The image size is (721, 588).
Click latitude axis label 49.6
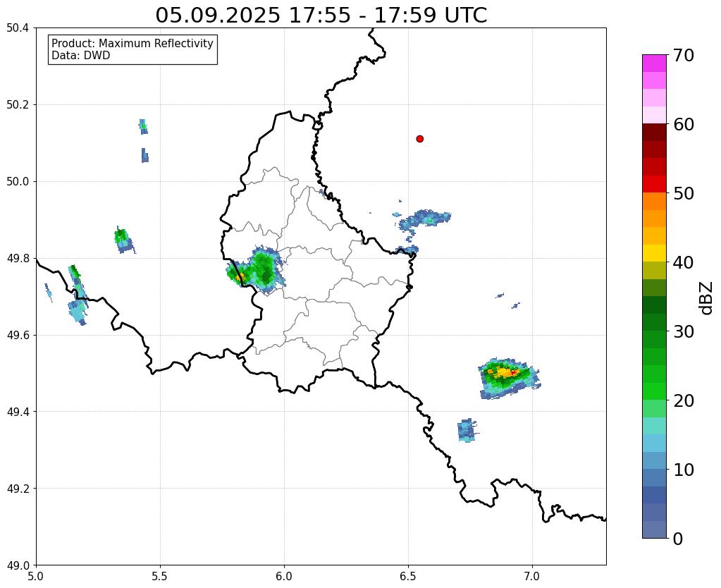coord(18,336)
